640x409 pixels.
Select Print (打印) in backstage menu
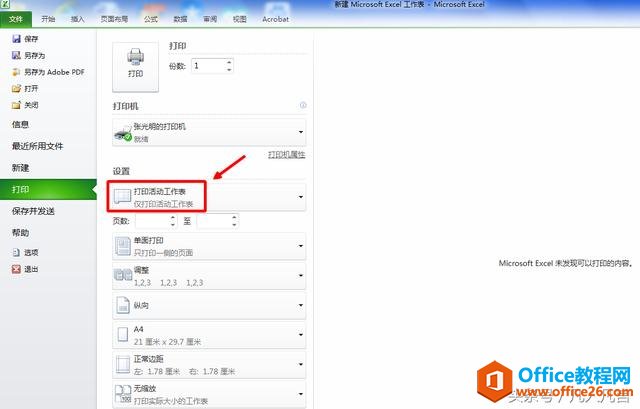tap(48, 189)
